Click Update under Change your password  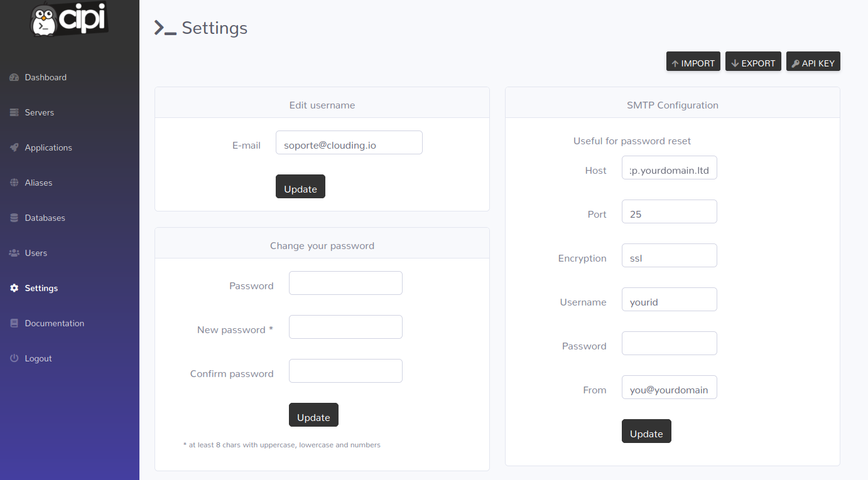tap(313, 415)
